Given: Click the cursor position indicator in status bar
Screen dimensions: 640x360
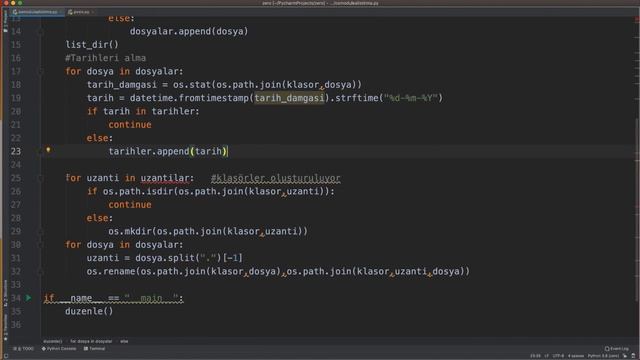Looking at the screenshot, I should pos(536,356).
